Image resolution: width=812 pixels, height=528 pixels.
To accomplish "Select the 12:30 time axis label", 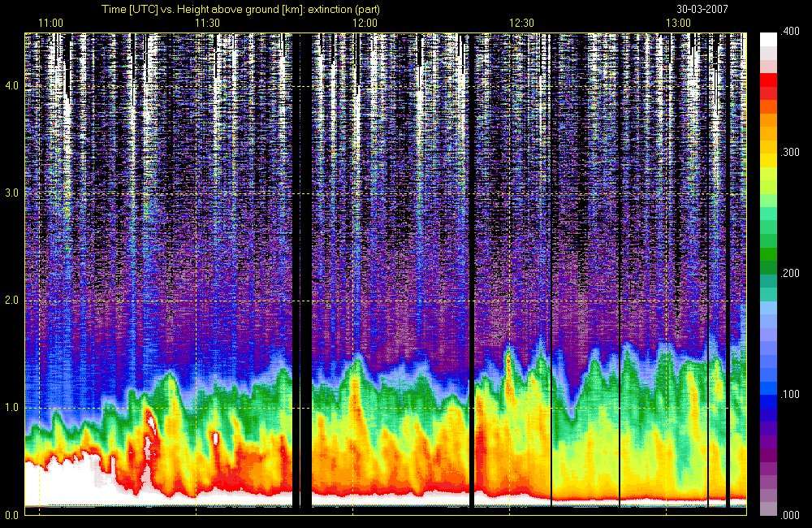I will coord(521,24).
